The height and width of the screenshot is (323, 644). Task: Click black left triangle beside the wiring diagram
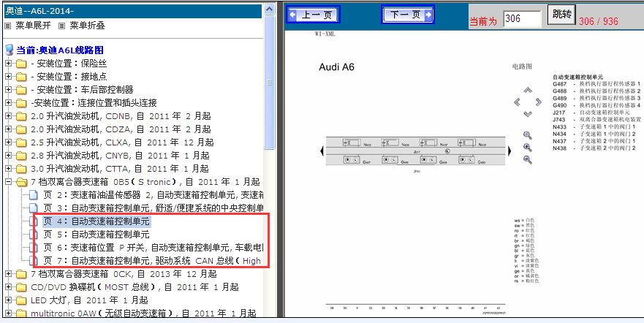pos(322,151)
